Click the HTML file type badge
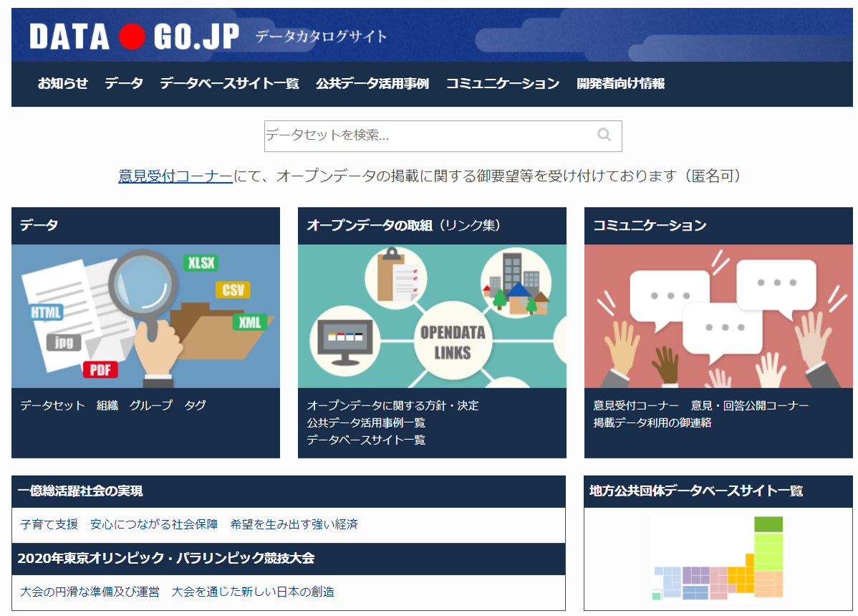This screenshot has width=858, height=616. click(x=46, y=312)
